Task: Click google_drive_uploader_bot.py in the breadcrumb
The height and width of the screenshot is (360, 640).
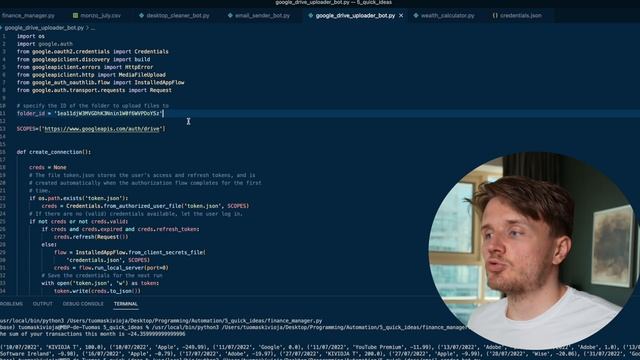Action: 44,28
